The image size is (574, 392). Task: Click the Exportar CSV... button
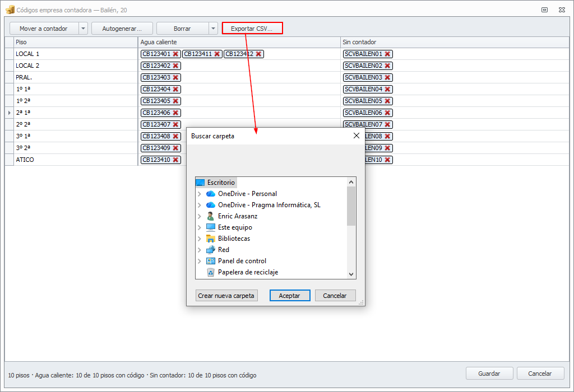[252, 29]
